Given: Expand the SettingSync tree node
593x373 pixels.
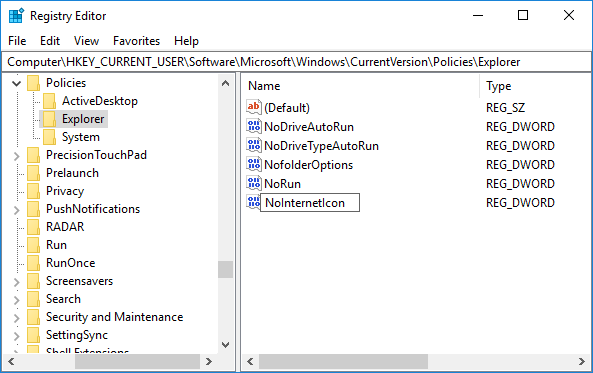Looking at the screenshot, I should 16,336.
